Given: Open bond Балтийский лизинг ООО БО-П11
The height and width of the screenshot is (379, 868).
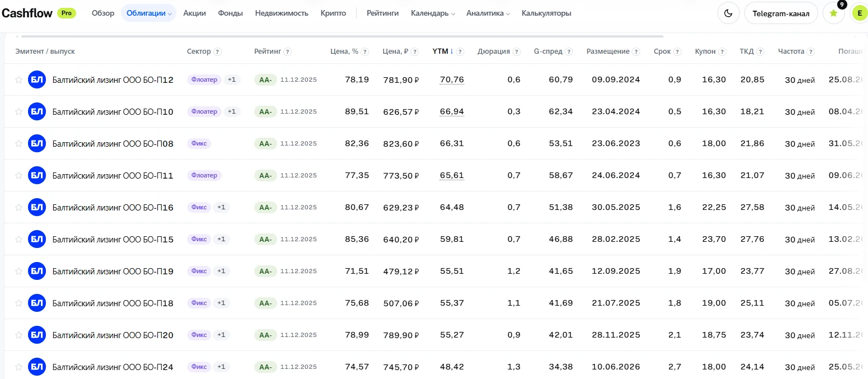Looking at the screenshot, I should click(113, 175).
